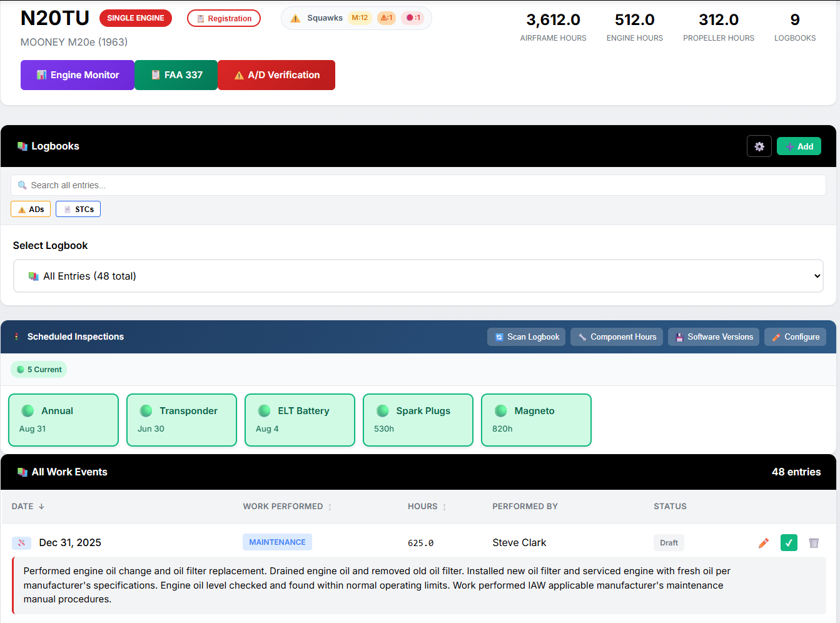The height and width of the screenshot is (623, 840).
Task: Toggle the STCs filter
Action: [x=78, y=209]
